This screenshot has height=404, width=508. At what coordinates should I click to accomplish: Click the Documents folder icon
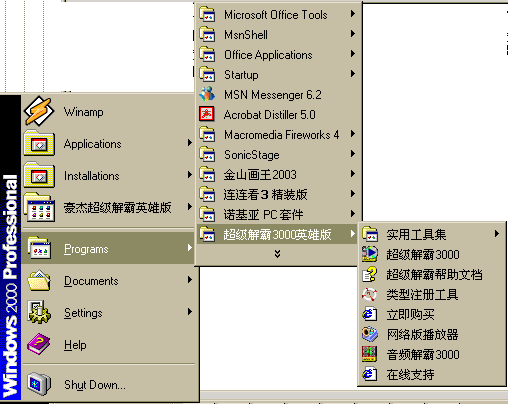point(39,280)
